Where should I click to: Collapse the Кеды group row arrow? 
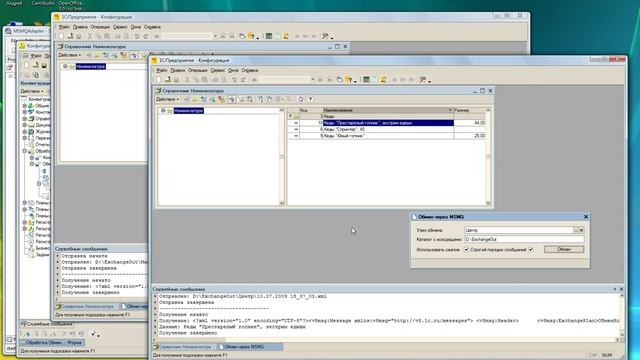291,116
